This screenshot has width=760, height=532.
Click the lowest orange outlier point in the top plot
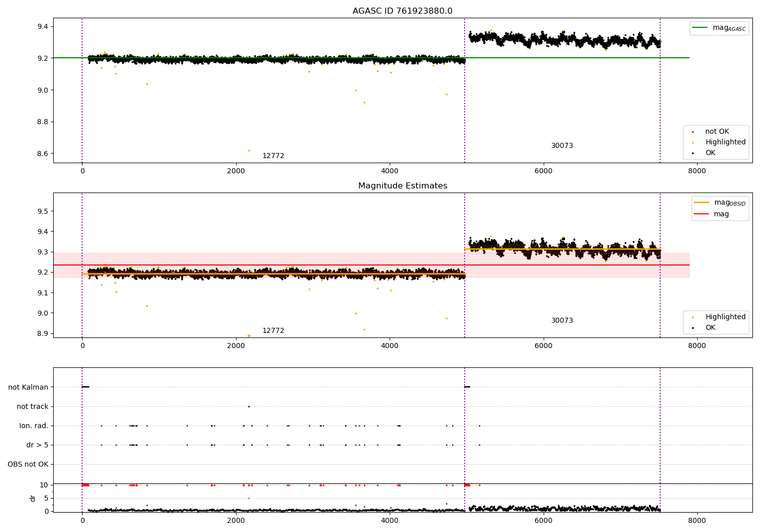click(x=249, y=150)
